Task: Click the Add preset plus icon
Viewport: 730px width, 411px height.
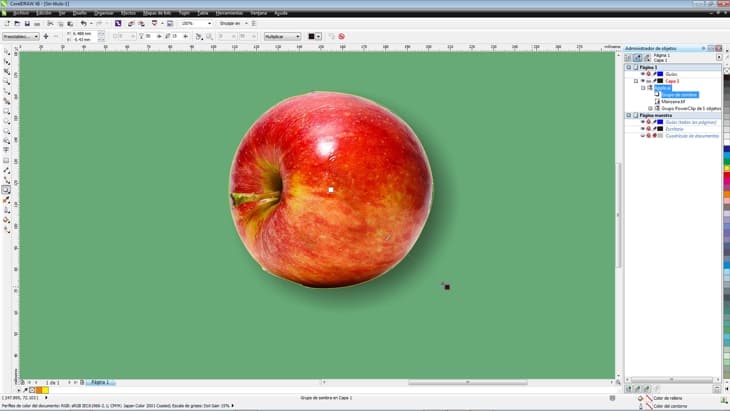Action: (46, 36)
